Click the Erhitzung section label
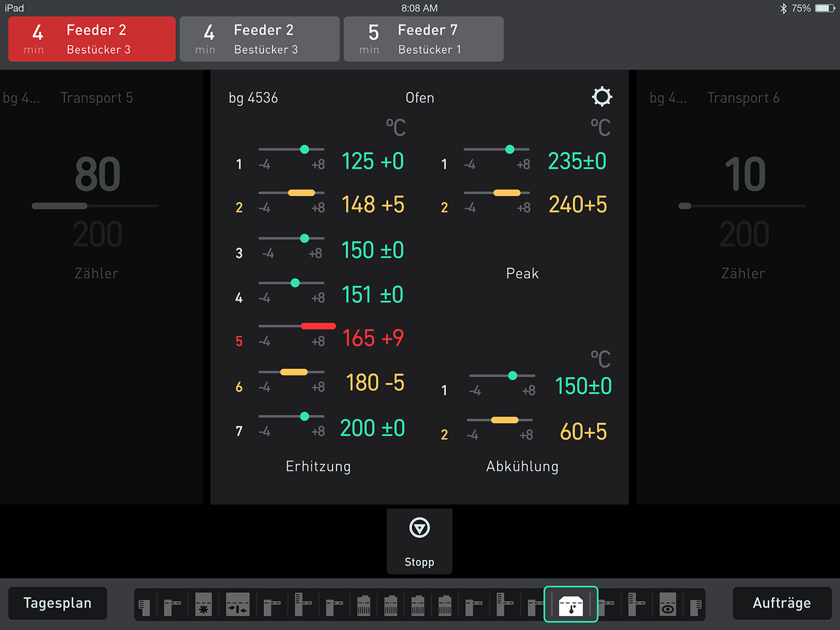 (x=318, y=467)
